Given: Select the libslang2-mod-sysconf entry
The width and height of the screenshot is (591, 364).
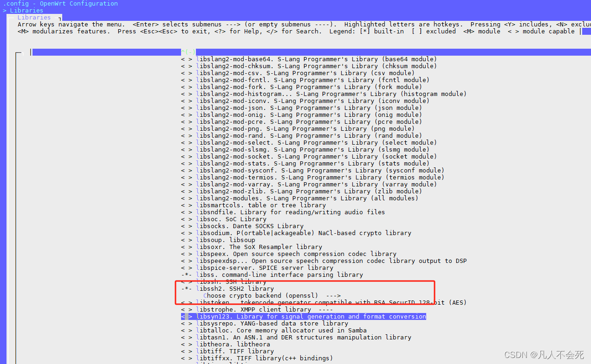Looking at the screenshot, I should click(312, 171).
